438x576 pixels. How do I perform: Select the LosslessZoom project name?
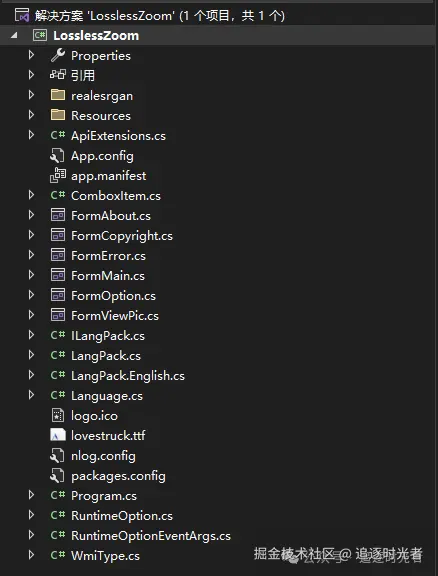point(96,36)
